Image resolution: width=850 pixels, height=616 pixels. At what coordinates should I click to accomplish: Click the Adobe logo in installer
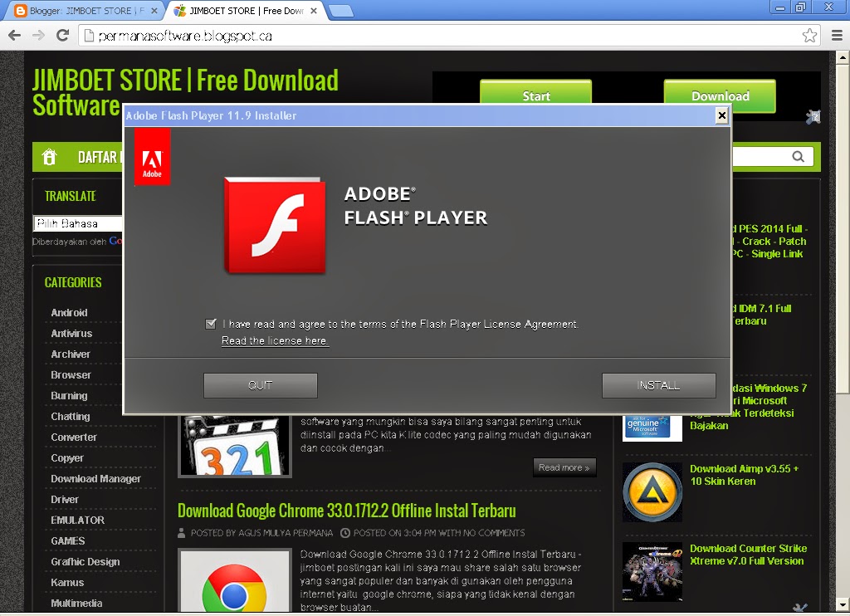pyautogui.click(x=153, y=157)
